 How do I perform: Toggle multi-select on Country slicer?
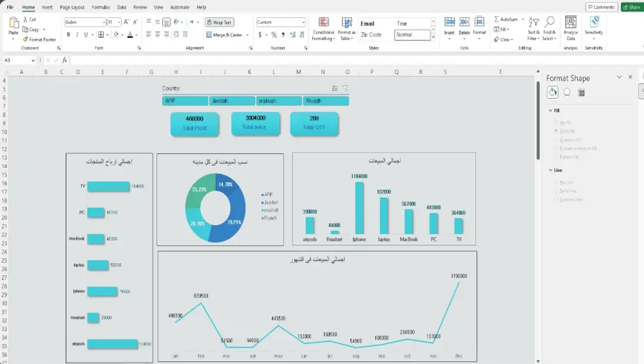coord(335,88)
